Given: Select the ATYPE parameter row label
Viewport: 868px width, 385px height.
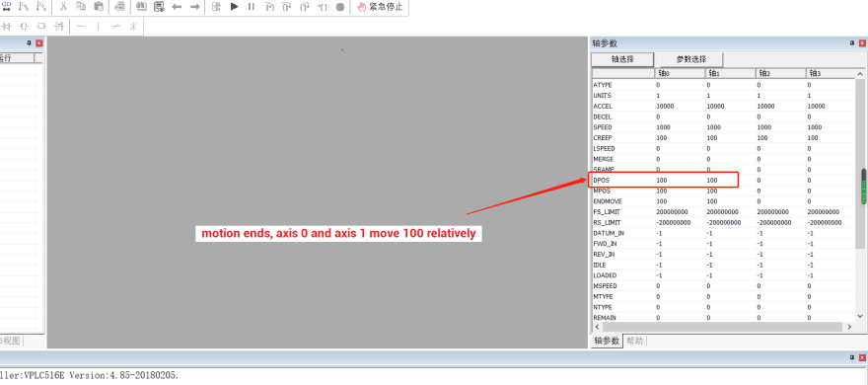Looking at the screenshot, I should [603, 85].
